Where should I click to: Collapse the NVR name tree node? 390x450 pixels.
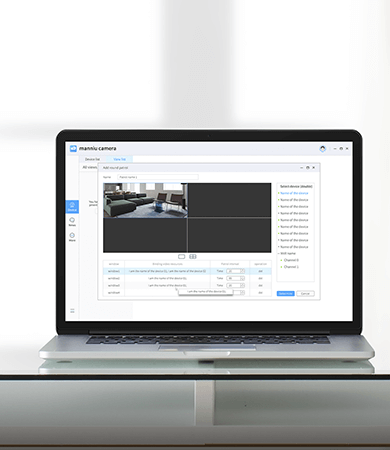287,253
